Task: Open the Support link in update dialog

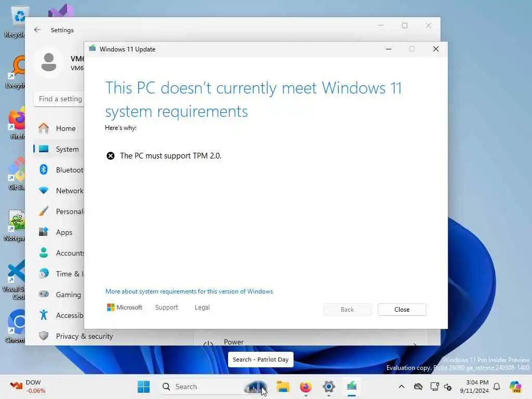Action: pyautogui.click(x=167, y=308)
